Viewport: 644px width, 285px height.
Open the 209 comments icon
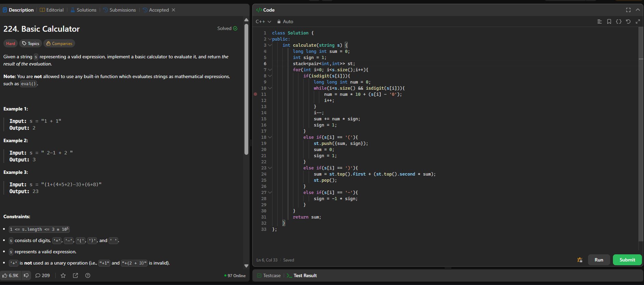click(x=43, y=275)
